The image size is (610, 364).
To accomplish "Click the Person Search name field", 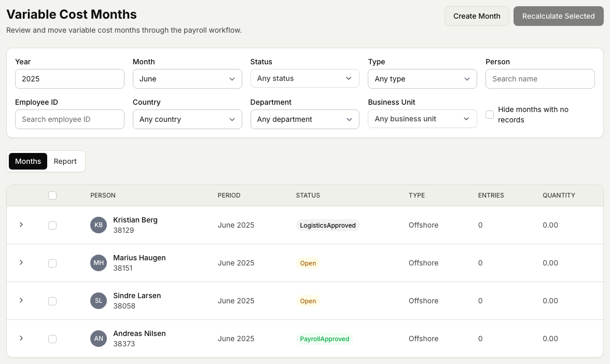I will click(540, 79).
